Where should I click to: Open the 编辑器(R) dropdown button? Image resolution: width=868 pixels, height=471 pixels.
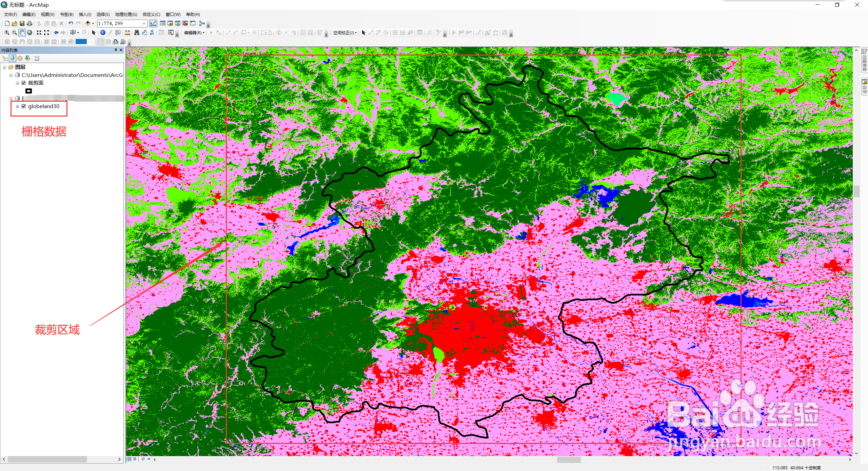(x=194, y=33)
